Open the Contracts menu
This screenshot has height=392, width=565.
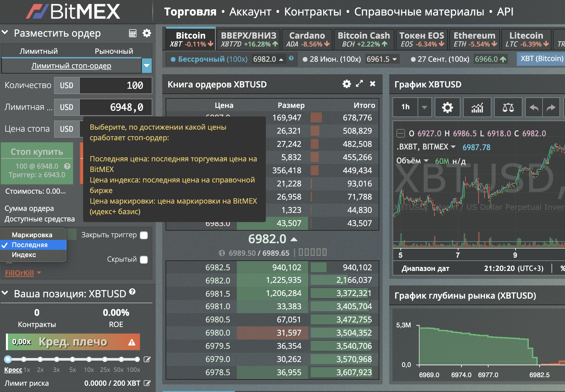pos(313,12)
